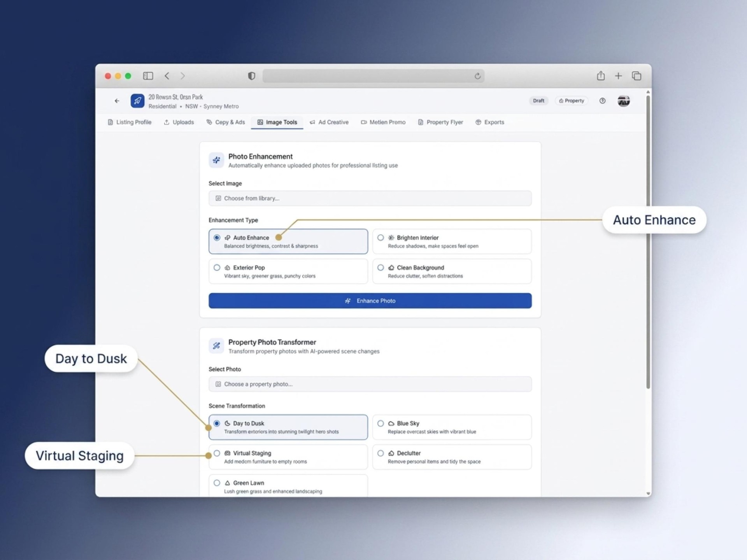Open the Motion Promo tab
The image size is (747, 560).
383,122
